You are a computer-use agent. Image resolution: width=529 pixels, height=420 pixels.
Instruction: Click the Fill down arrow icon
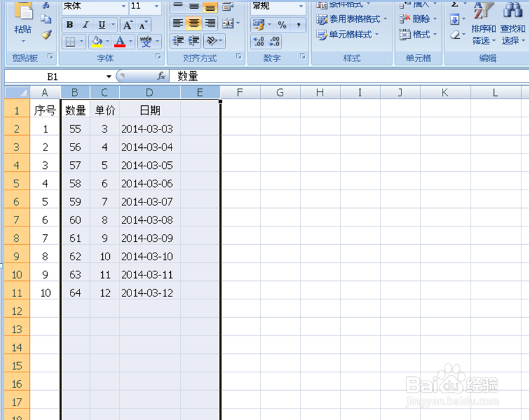click(455, 19)
